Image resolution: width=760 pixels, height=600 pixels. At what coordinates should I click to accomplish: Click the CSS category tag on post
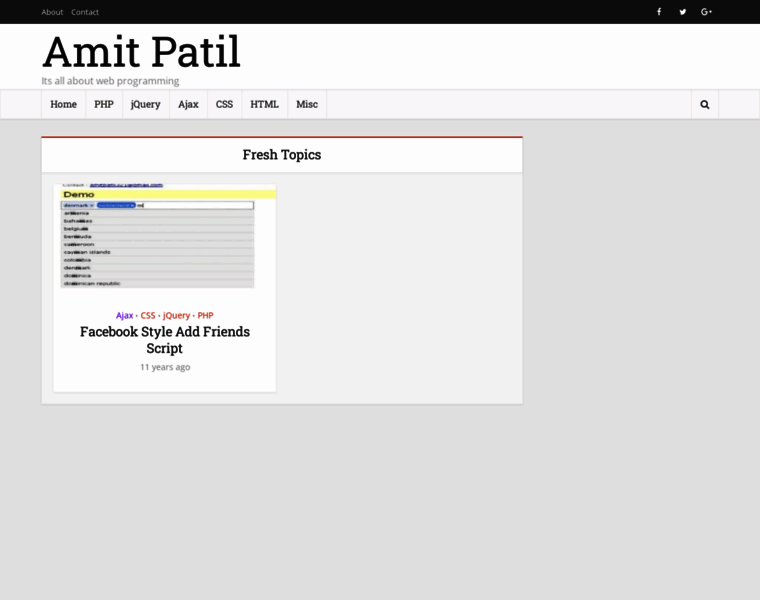point(148,316)
